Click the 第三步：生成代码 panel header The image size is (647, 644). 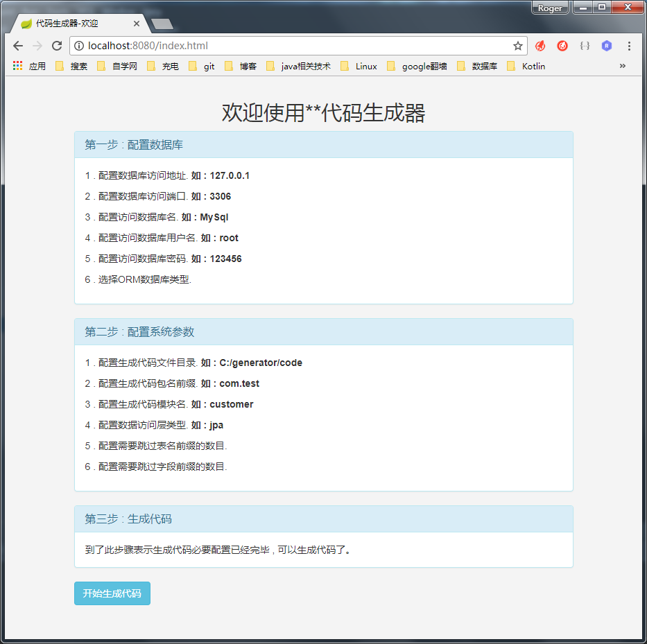pos(323,519)
